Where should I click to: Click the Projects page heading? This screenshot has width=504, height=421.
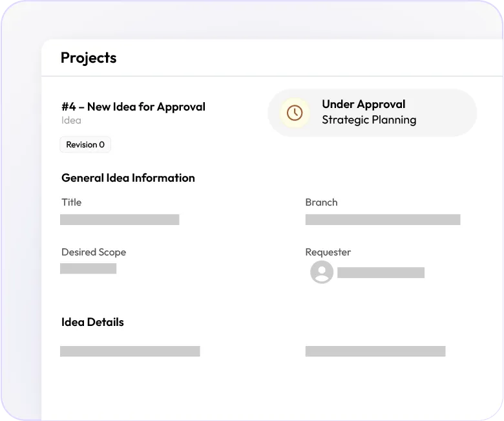tap(89, 58)
